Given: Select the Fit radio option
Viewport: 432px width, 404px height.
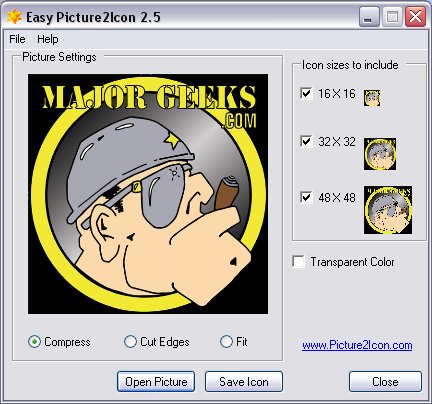Looking at the screenshot, I should tap(226, 342).
